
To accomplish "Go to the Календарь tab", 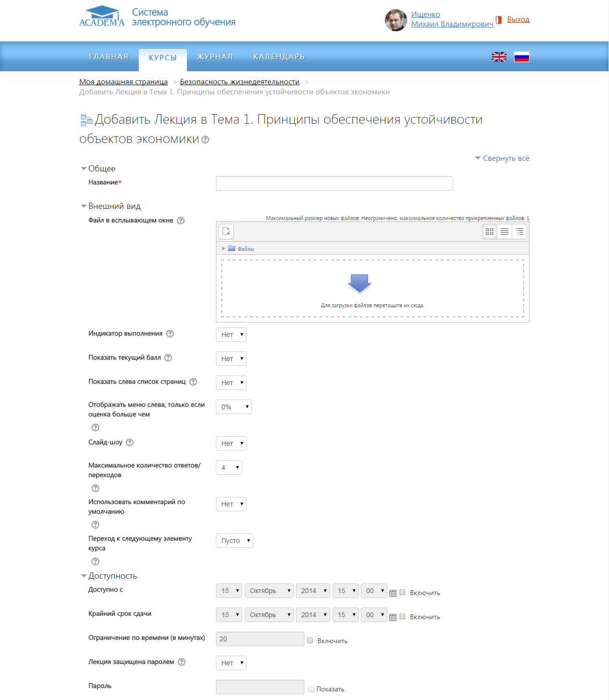I will [x=279, y=57].
